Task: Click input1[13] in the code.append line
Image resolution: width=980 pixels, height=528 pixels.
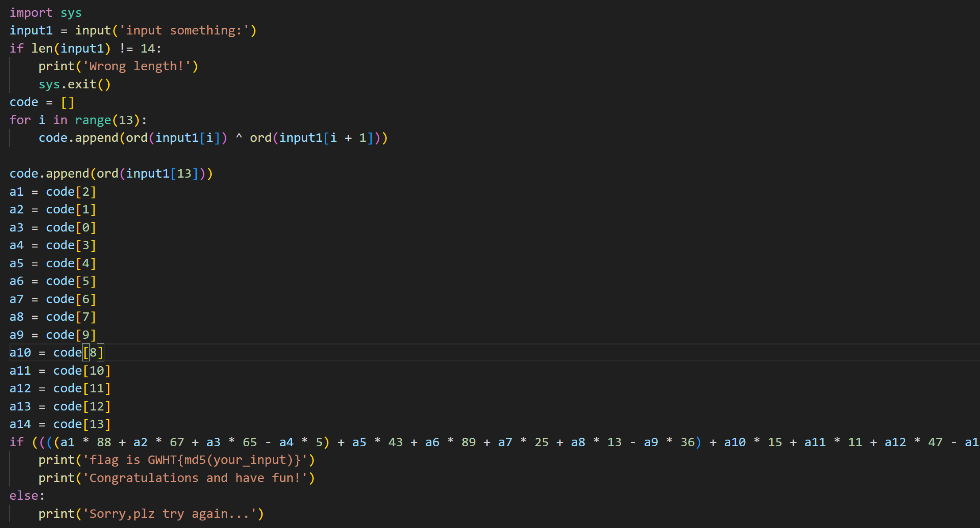Action: 162,174
